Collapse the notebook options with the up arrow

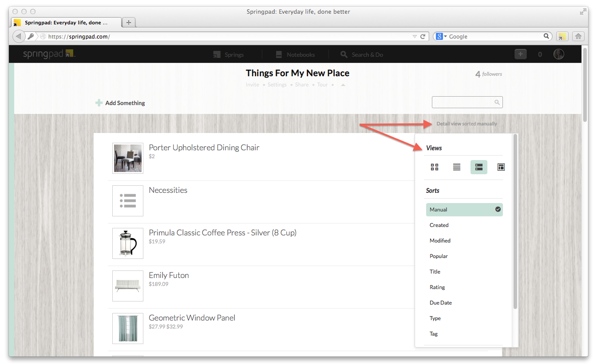pyautogui.click(x=342, y=84)
